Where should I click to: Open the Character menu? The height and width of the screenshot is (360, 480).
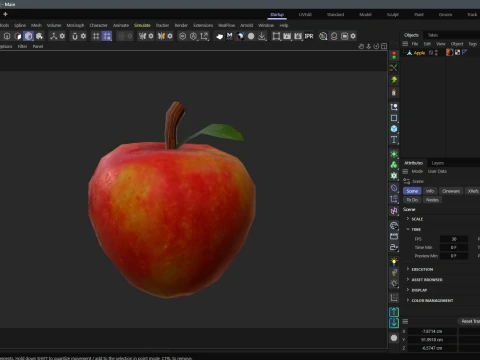click(x=98, y=25)
